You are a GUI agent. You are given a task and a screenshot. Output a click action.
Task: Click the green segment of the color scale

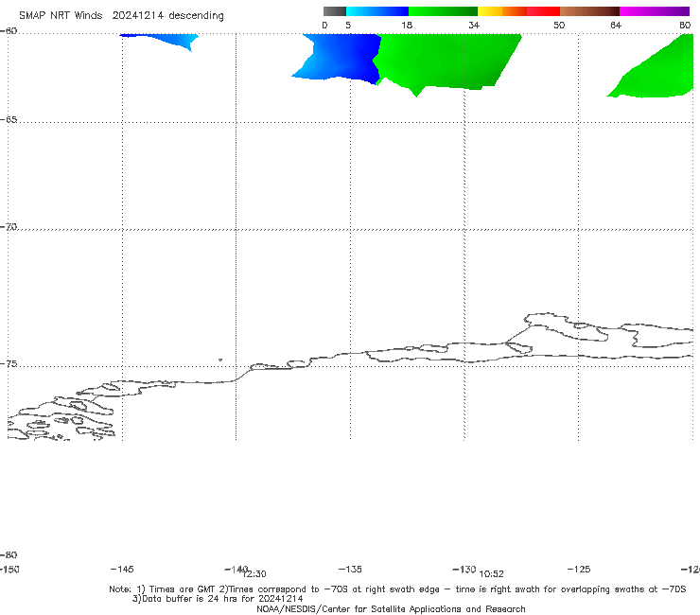tap(443, 11)
